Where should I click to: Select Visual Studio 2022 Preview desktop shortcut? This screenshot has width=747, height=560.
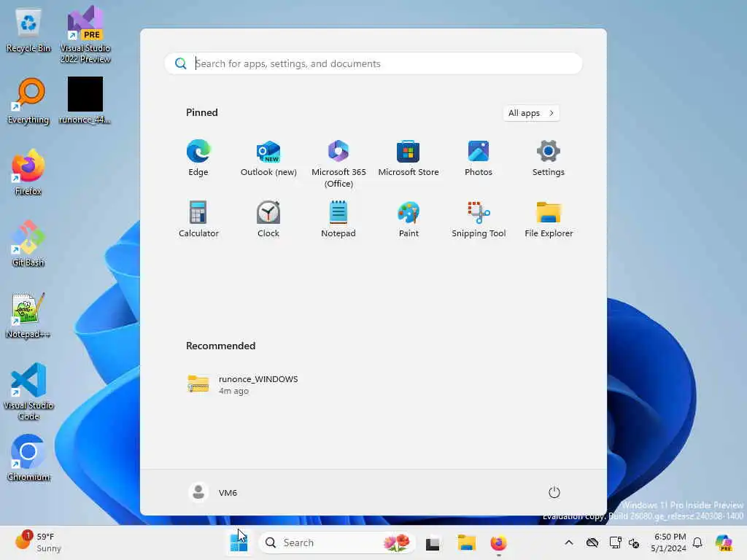pyautogui.click(x=85, y=34)
